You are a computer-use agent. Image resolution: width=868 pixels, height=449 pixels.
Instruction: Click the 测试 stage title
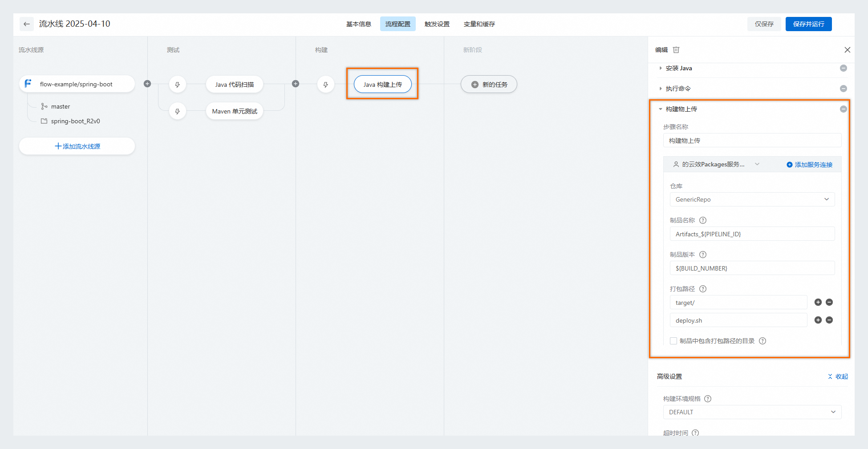(x=173, y=50)
